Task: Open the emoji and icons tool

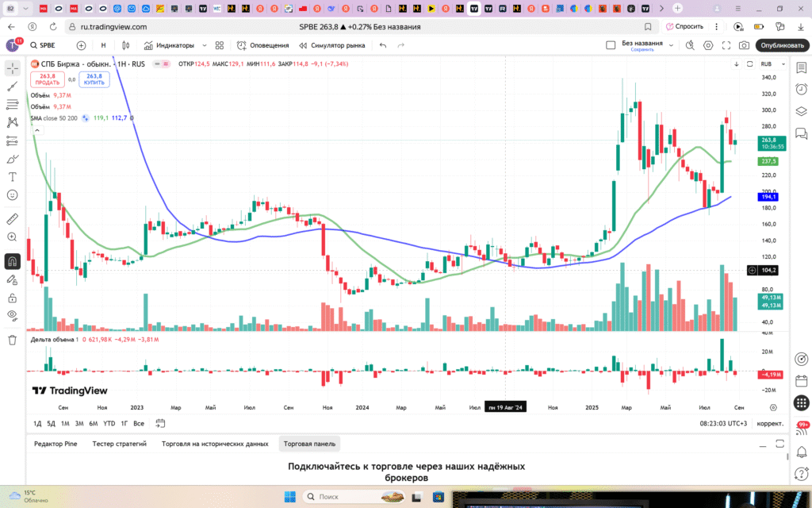Action: (13, 195)
